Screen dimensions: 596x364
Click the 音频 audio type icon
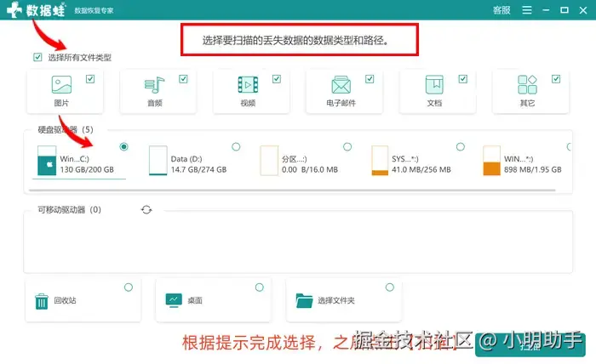coord(154,85)
